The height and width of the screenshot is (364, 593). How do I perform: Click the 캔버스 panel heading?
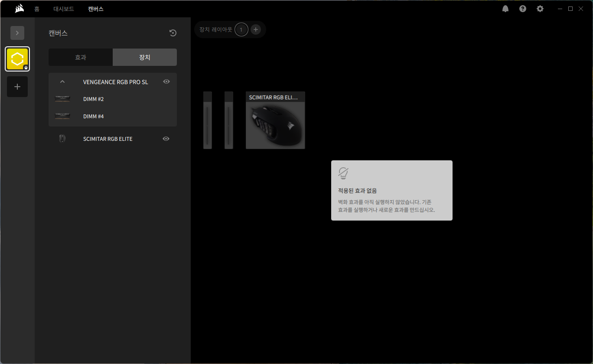pyautogui.click(x=58, y=33)
